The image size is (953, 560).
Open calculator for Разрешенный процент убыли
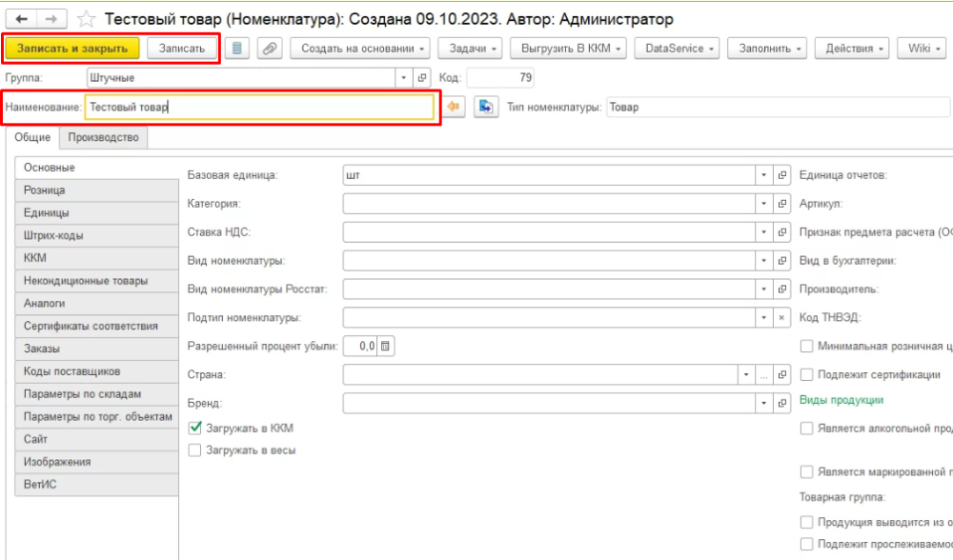[x=386, y=347]
